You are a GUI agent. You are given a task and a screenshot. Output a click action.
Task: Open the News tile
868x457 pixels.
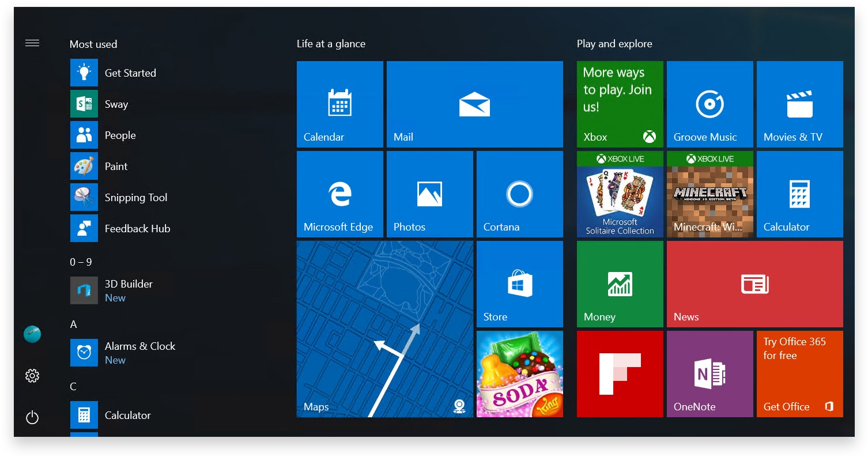(755, 284)
